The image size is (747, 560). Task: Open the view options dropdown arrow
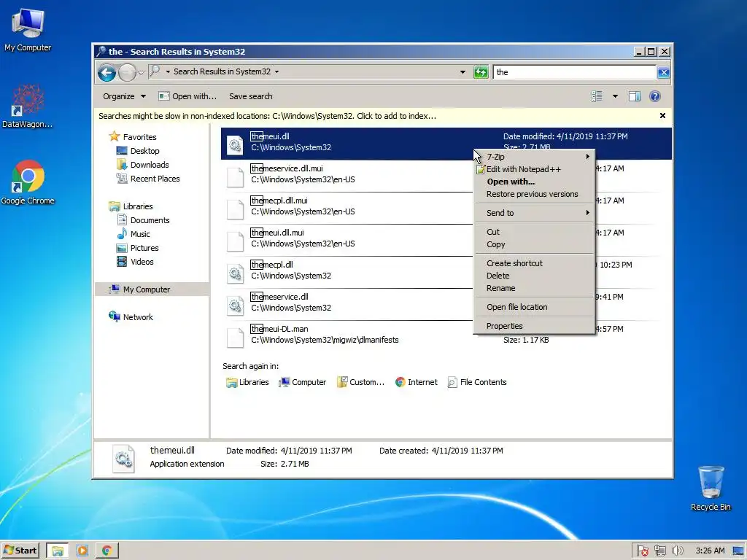(615, 96)
